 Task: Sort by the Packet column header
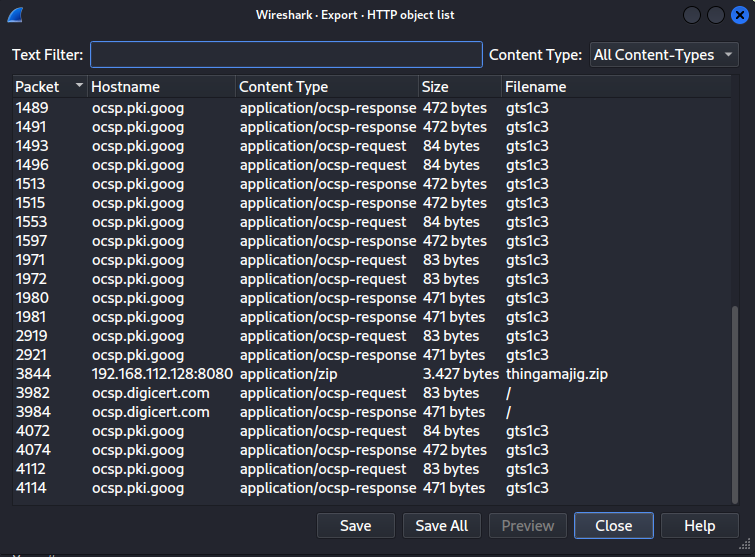point(49,87)
